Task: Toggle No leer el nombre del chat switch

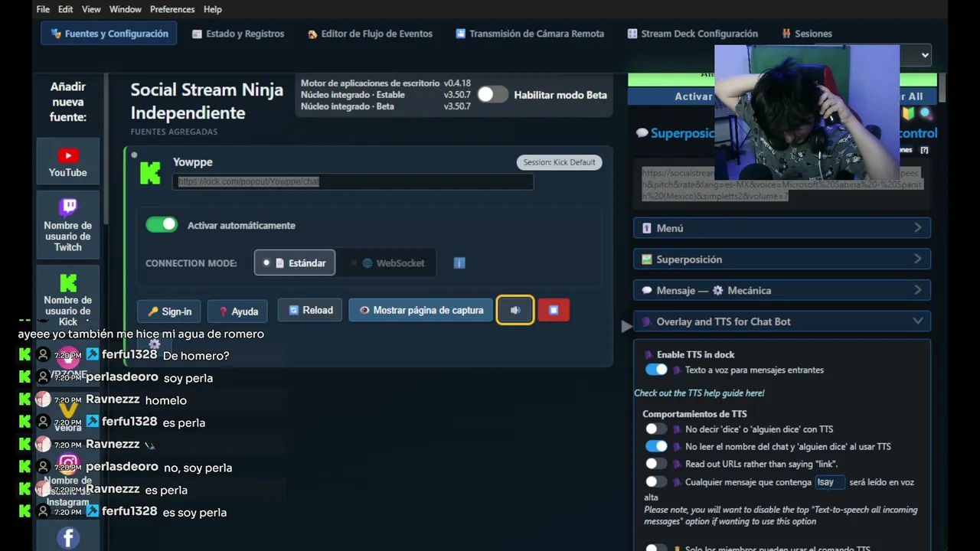Action: [x=656, y=446]
